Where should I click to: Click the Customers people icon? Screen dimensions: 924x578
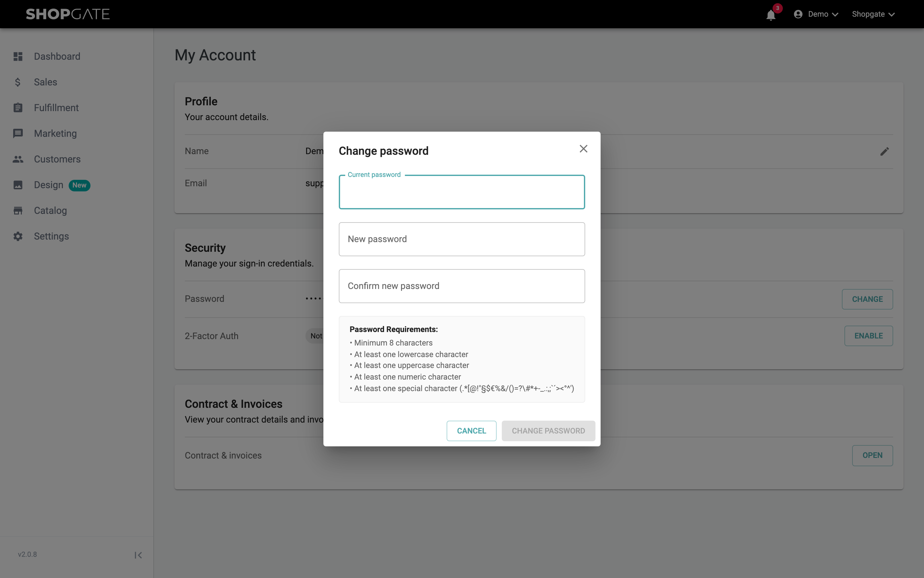[x=18, y=159]
